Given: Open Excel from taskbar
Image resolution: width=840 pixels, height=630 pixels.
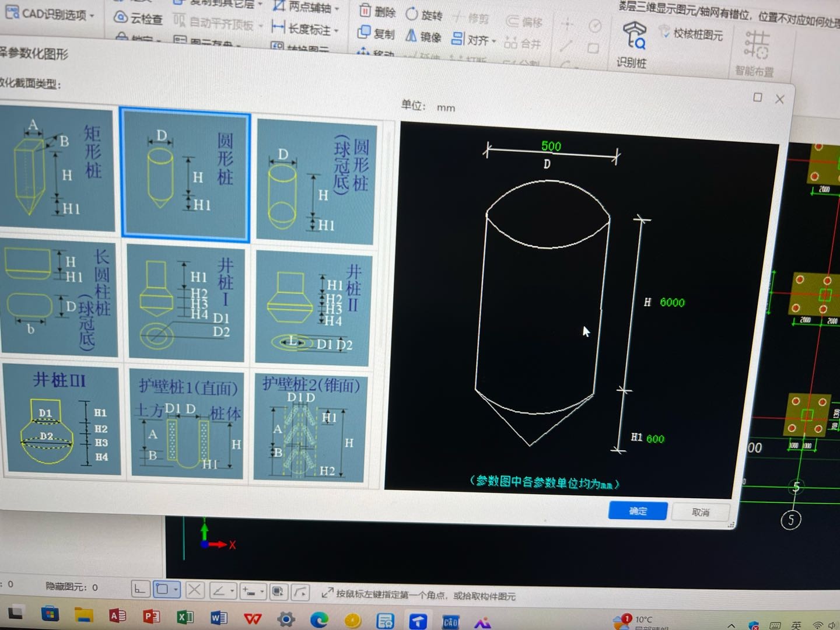Looking at the screenshot, I should [185, 617].
